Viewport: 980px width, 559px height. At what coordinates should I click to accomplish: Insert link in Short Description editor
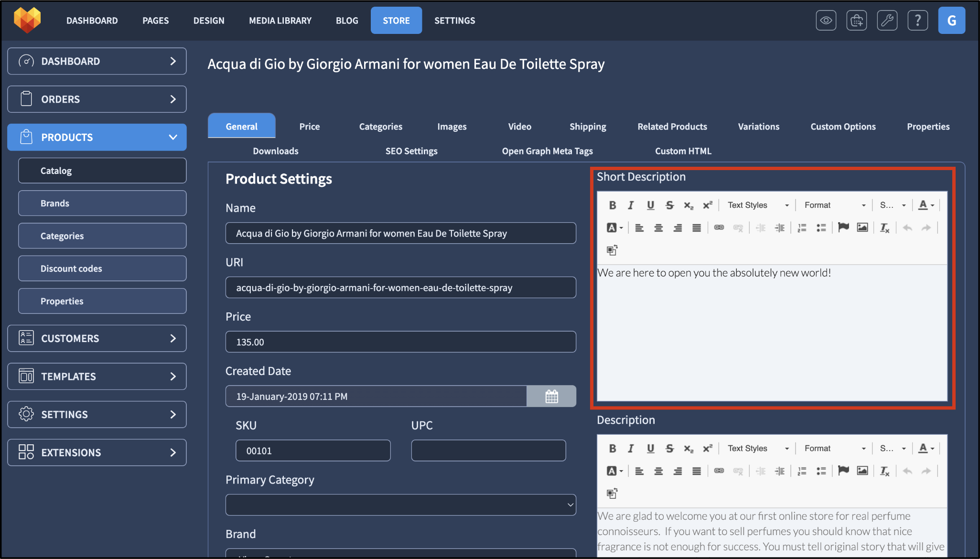(719, 228)
